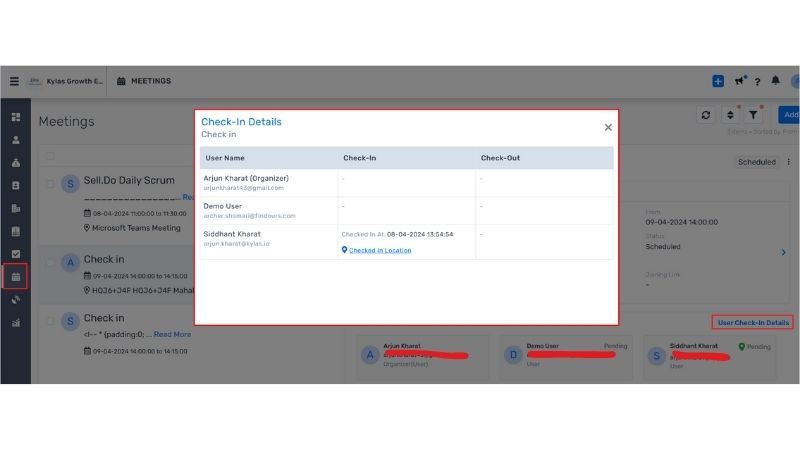The image size is (800, 450).
Task: Click the avatar A of first Check in meeting
Action: (70, 262)
